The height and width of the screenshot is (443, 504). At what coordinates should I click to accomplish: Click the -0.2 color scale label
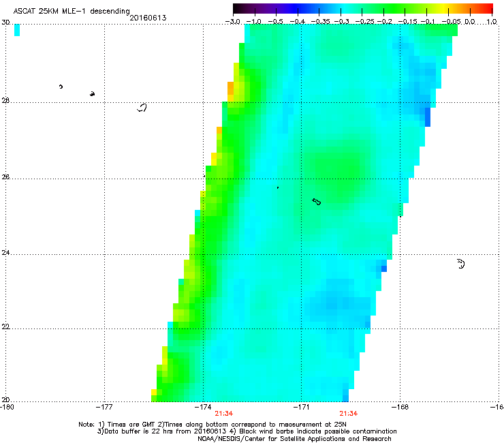384,22
